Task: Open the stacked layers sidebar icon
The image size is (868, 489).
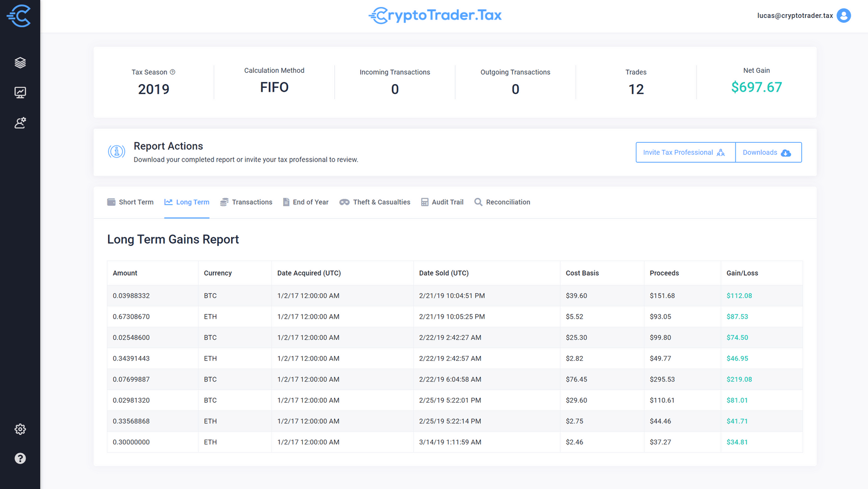Action: (x=20, y=62)
